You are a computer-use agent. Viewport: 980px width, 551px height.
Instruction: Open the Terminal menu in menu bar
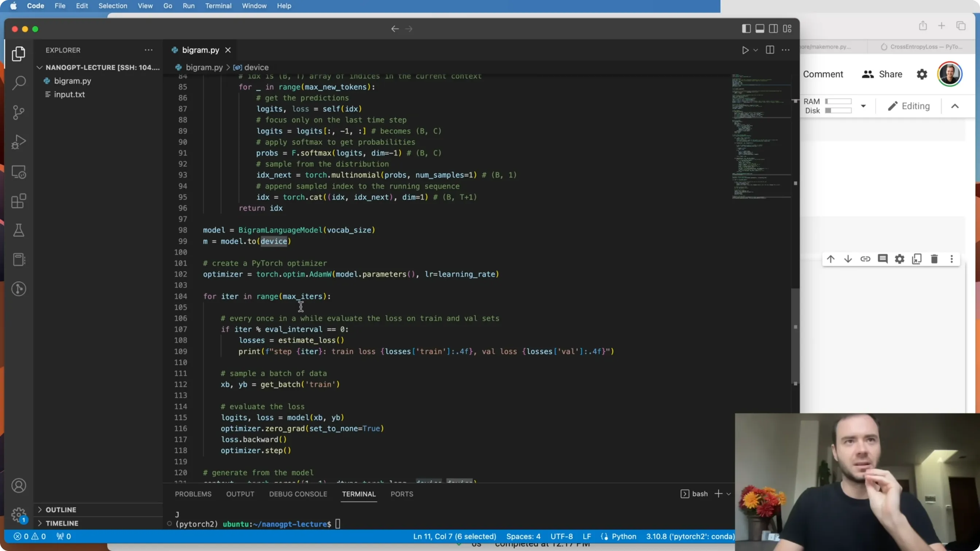218,6
